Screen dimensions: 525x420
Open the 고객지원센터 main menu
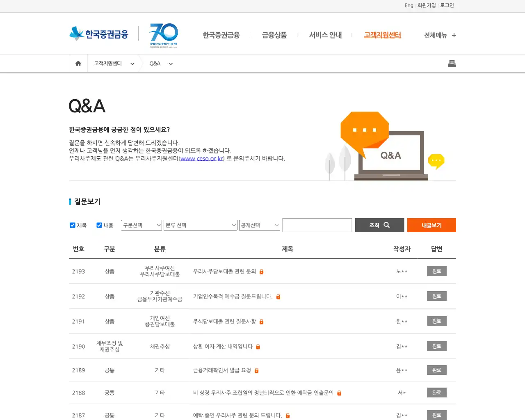[382, 35]
